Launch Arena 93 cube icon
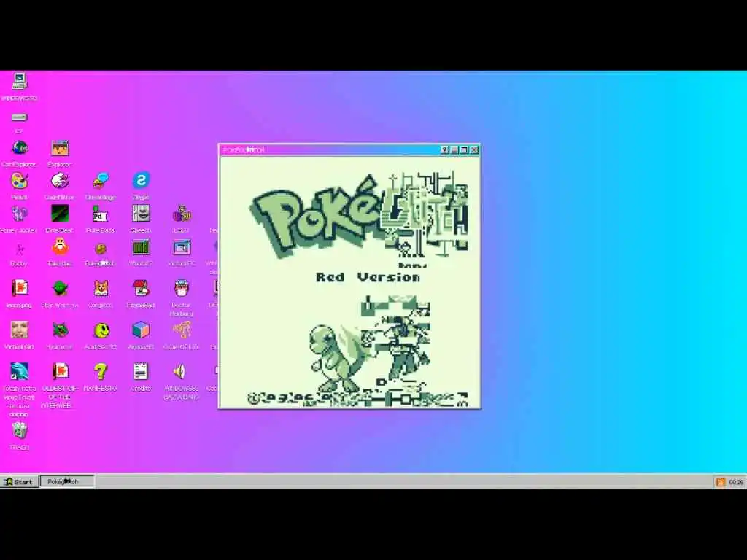 click(x=141, y=330)
